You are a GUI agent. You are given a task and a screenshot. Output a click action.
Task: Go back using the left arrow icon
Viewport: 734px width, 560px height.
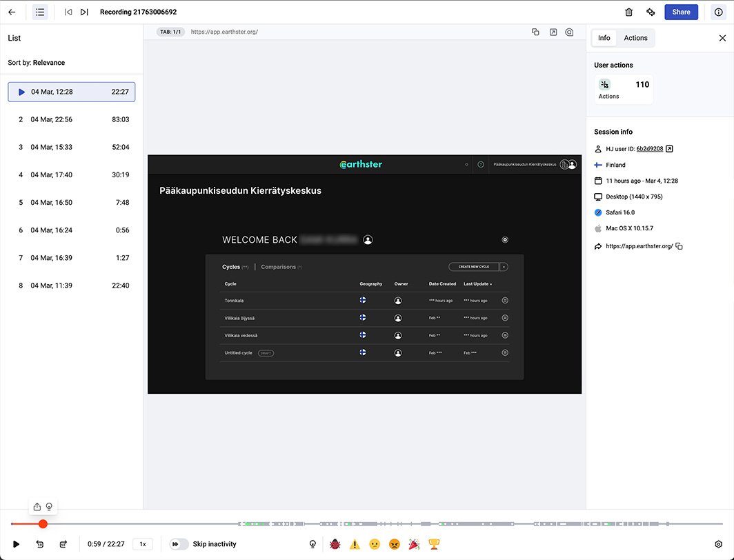pyautogui.click(x=12, y=12)
